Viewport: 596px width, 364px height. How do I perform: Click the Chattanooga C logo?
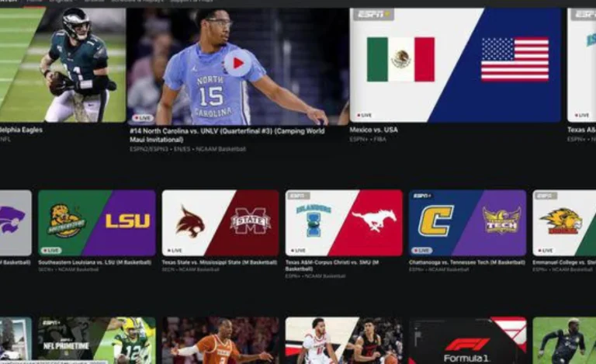click(436, 220)
